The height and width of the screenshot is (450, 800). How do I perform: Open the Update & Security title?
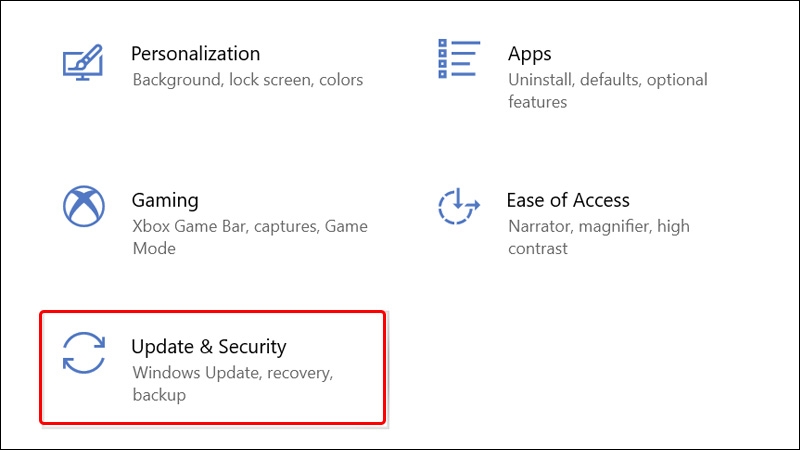(x=209, y=347)
